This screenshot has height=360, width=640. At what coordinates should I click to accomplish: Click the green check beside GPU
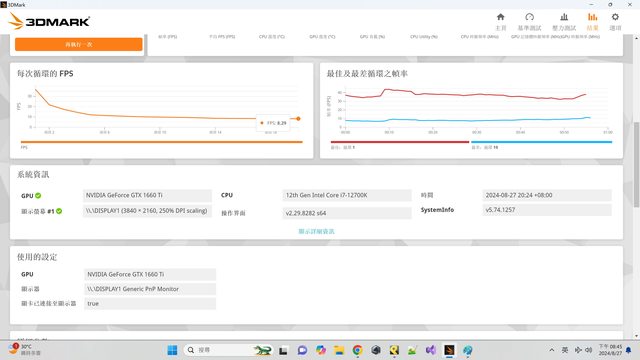click(38, 196)
